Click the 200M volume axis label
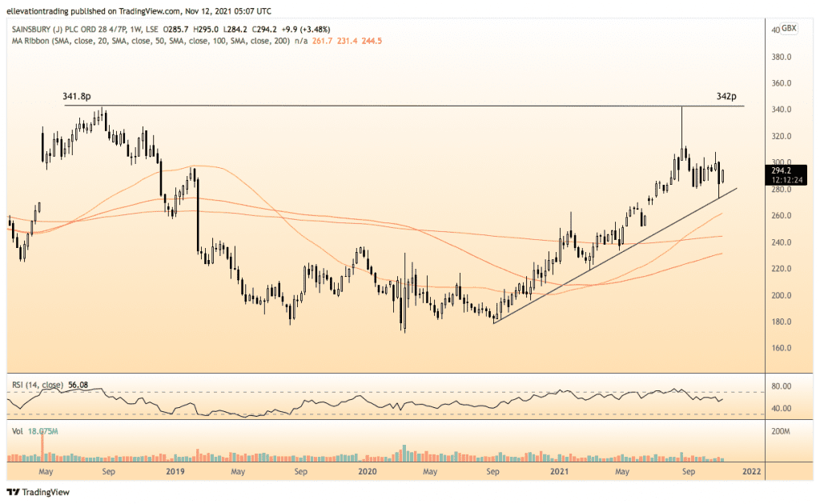The width and height of the screenshot is (820, 504). [x=781, y=431]
